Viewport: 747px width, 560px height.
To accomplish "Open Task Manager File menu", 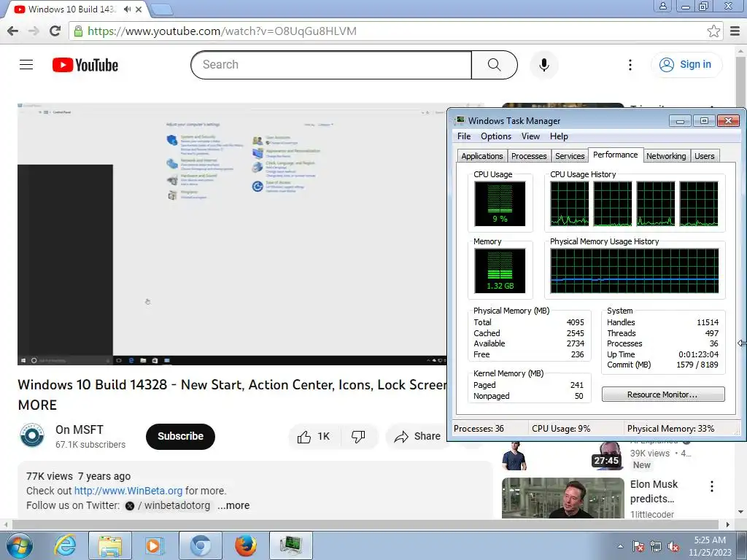I will [x=463, y=136].
